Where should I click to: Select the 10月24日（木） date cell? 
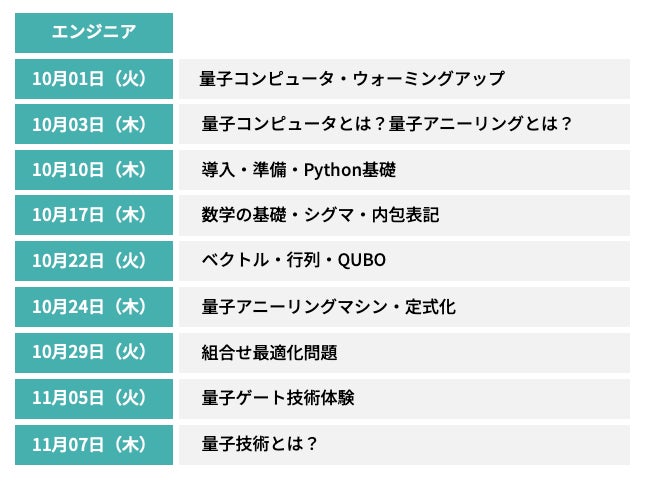tap(94, 307)
